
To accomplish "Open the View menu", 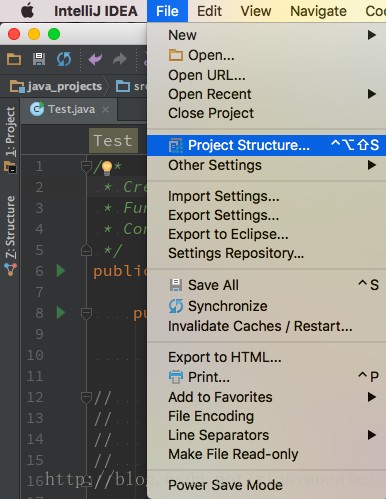I will coord(256,11).
